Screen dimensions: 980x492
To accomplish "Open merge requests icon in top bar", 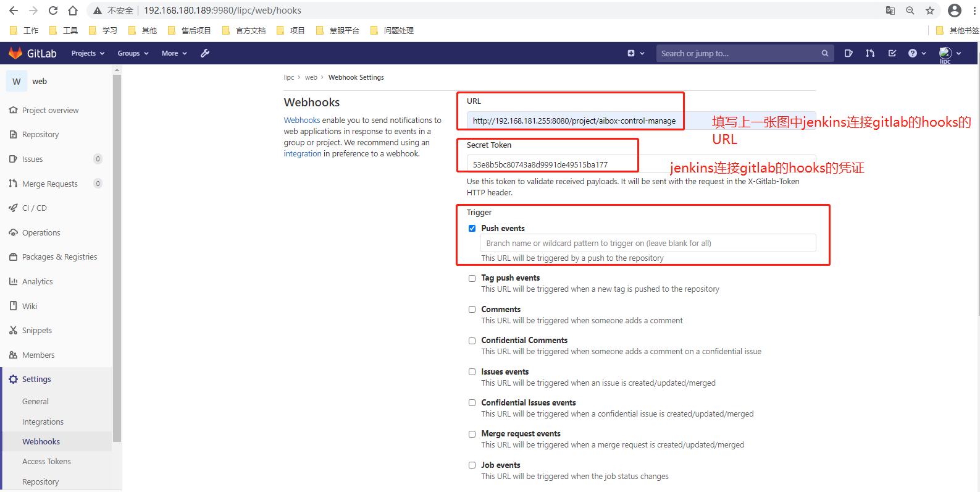I will click(x=870, y=53).
